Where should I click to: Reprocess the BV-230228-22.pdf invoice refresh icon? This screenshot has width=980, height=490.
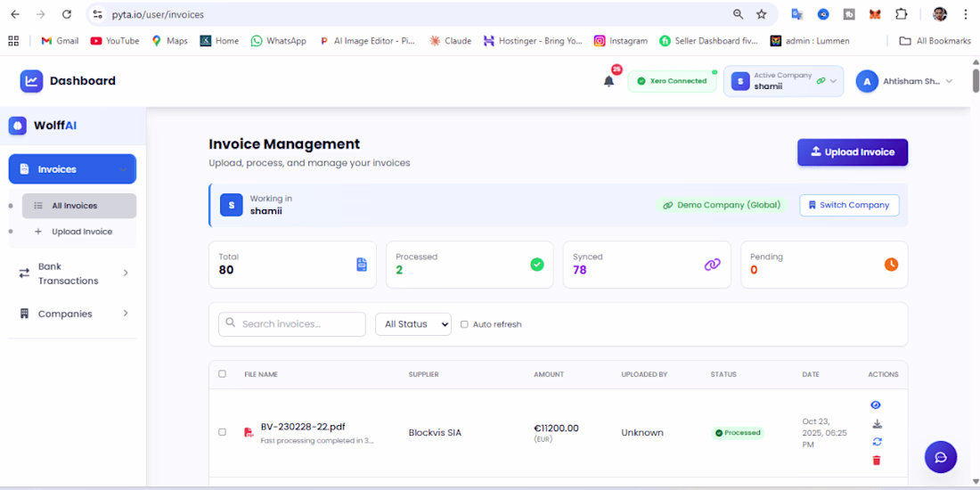[877, 442]
